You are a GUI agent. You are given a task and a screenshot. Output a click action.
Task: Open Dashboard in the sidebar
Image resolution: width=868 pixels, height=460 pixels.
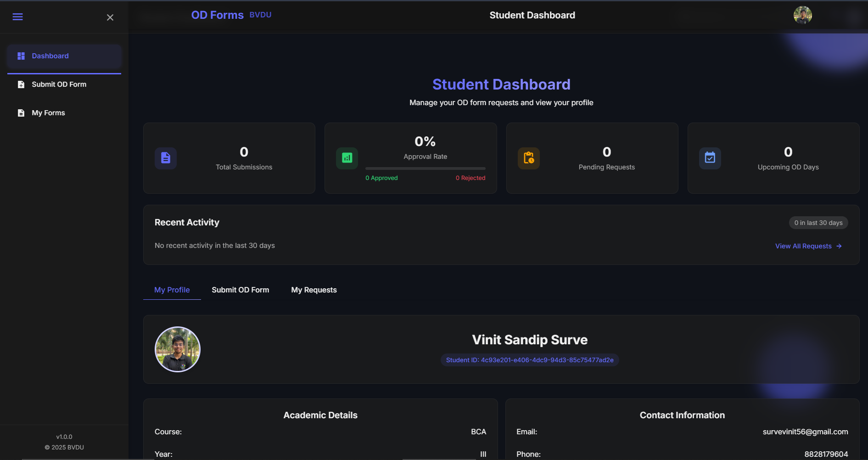pos(64,56)
